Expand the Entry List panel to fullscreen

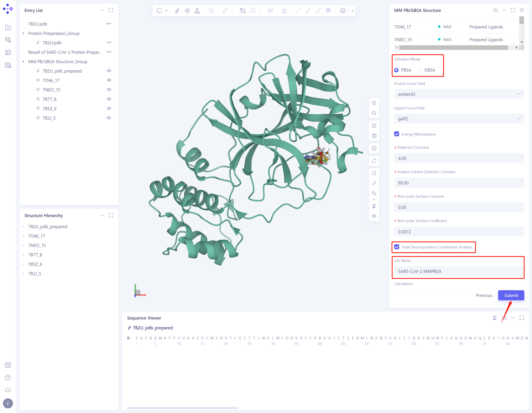[111, 10]
